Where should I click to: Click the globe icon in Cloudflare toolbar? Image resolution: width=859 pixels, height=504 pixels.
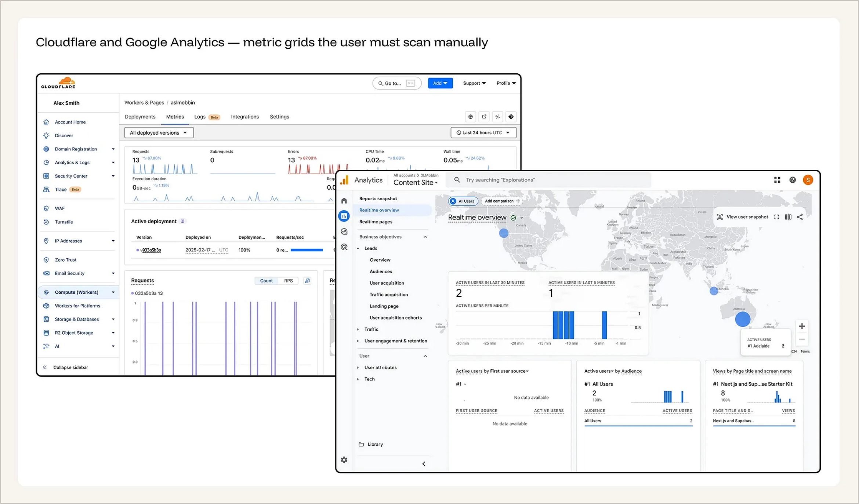[x=470, y=117]
